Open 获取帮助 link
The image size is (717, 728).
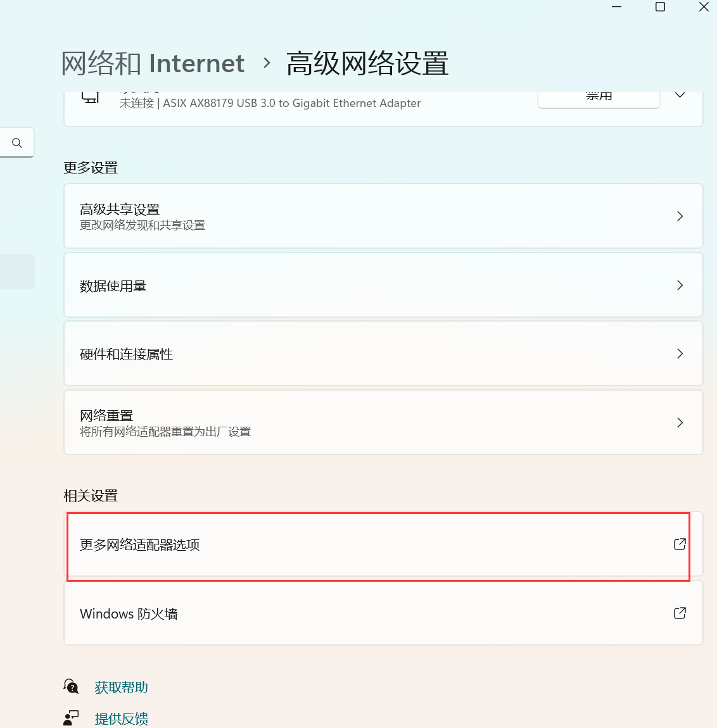pos(121,686)
